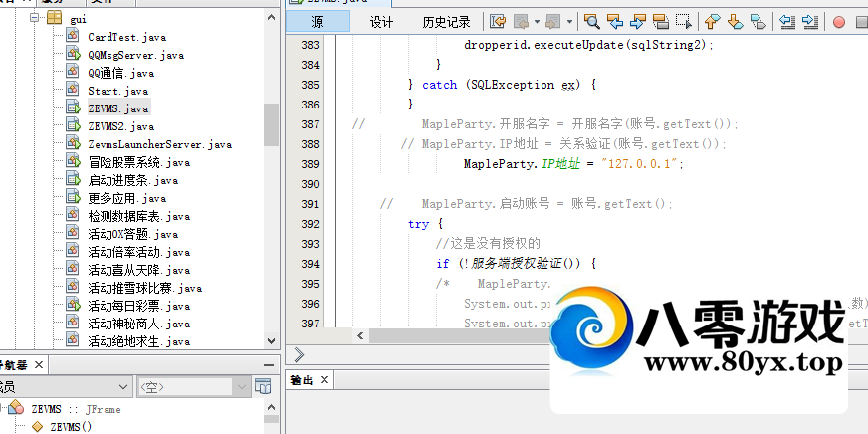This screenshot has height=434, width=868.
Task: Select CardTest.java in project tree
Action: tap(126, 37)
